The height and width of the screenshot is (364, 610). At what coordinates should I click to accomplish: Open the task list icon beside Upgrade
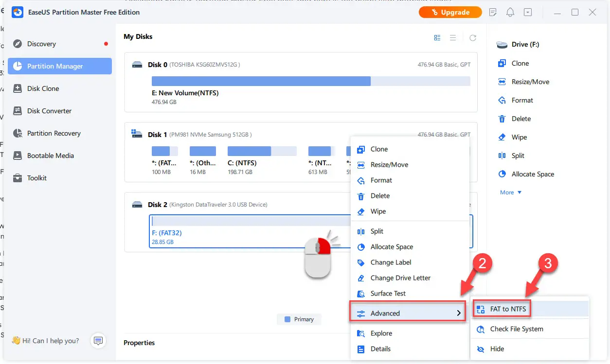click(x=493, y=12)
